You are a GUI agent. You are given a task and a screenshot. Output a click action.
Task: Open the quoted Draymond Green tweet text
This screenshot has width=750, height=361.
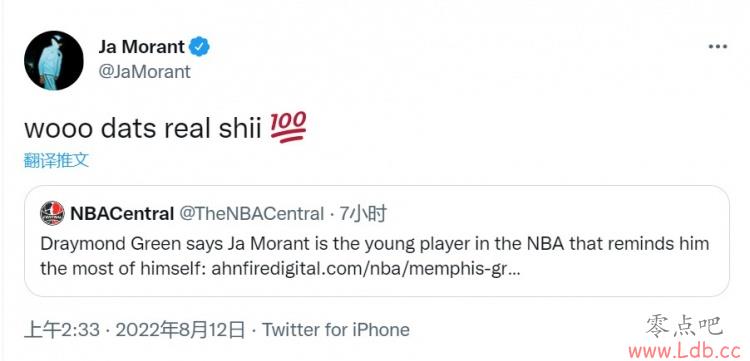[x=375, y=256]
